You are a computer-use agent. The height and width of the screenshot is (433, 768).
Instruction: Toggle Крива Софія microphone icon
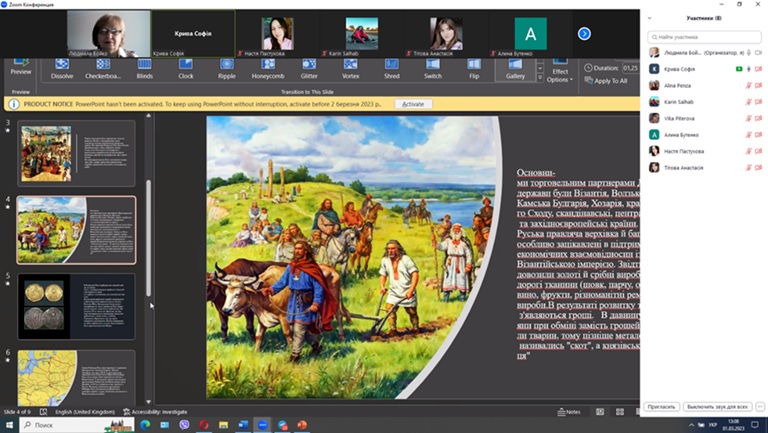(x=748, y=69)
